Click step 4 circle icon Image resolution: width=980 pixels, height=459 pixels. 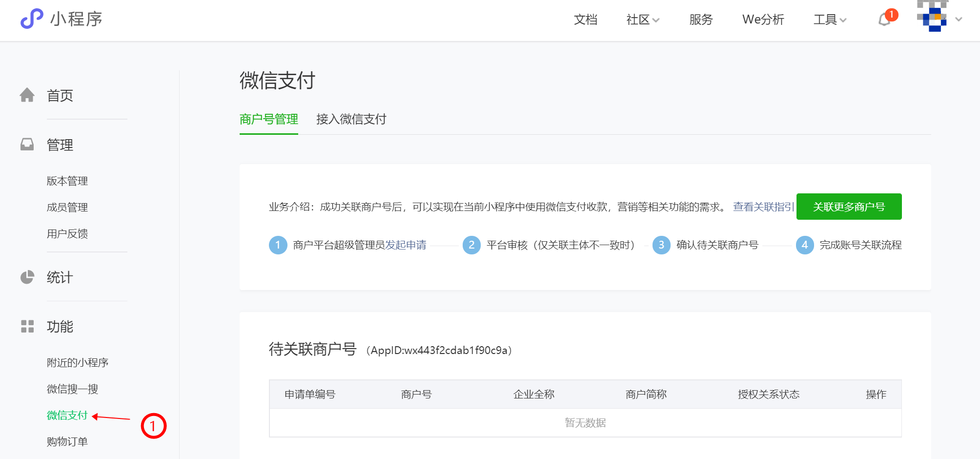point(805,245)
